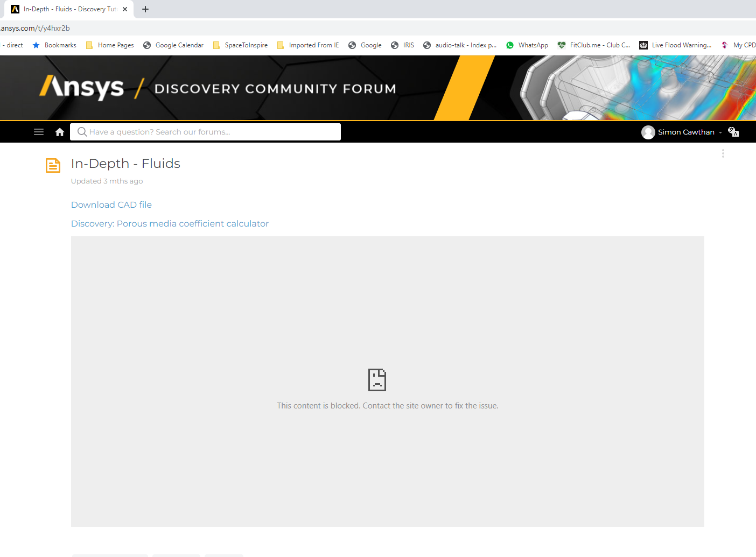756x557 pixels.
Task: Open Porous media coefficient calculator link
Action: pos(170,223)
